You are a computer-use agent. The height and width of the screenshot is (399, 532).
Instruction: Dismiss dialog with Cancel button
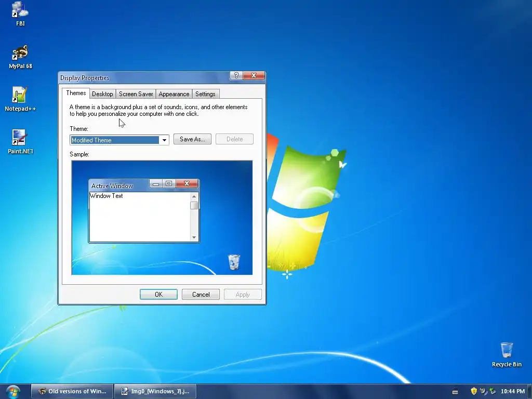201,295
